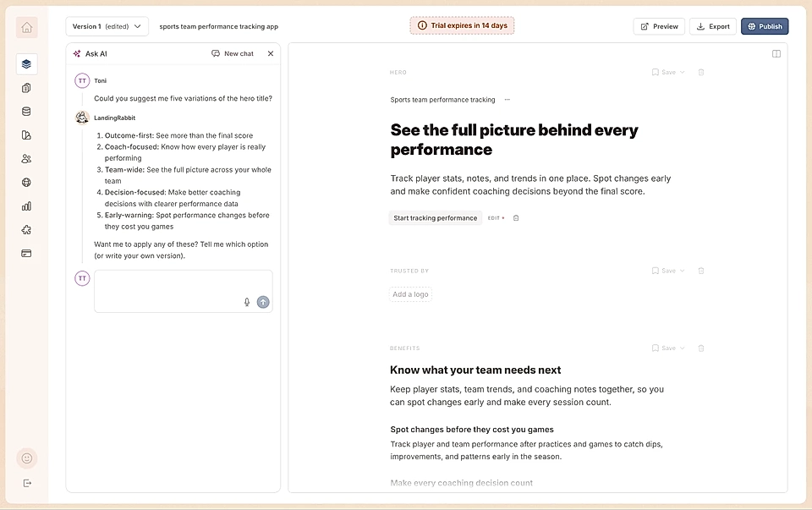Open the Version 1 (edited) dropdown
Viewport: 812px width, 510px height.
107,26
